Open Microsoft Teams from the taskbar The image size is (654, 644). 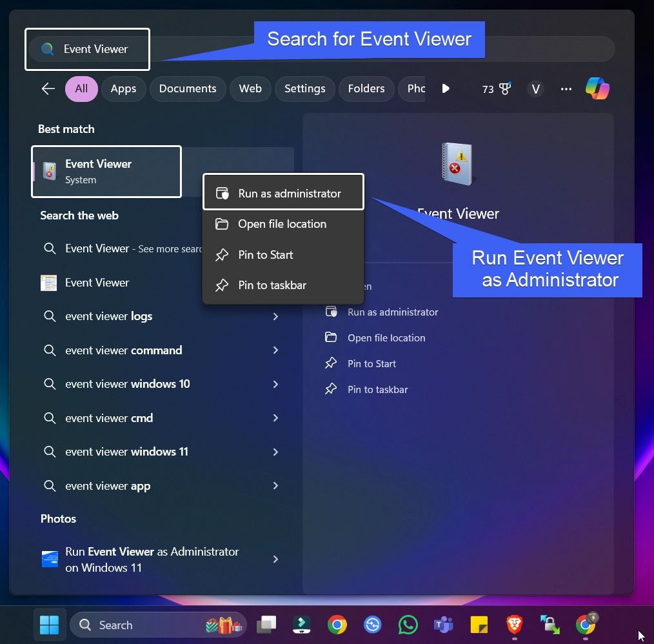click(443, 625)
